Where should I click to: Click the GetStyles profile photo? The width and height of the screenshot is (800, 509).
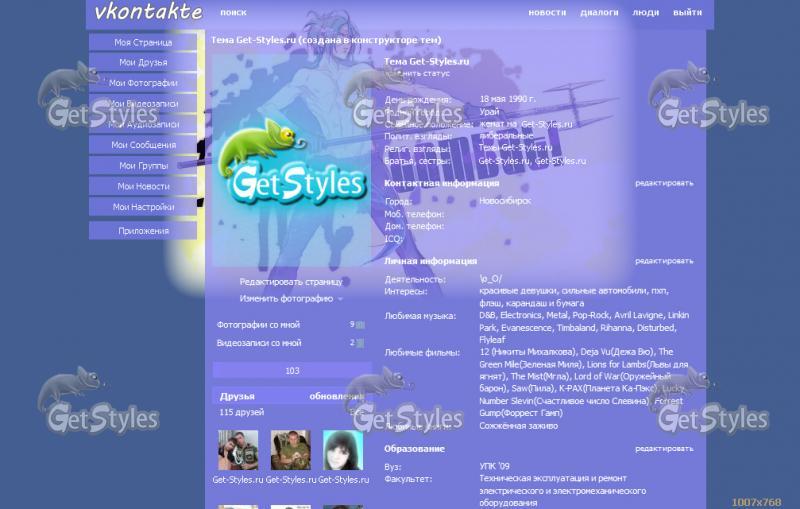tap(291, 160)
